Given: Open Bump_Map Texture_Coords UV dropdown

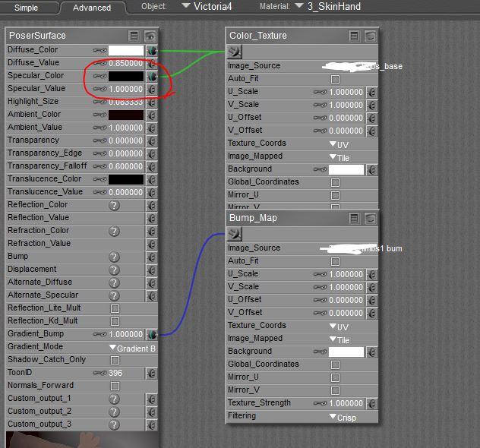Looking at the screenshot, I should 339,327.
